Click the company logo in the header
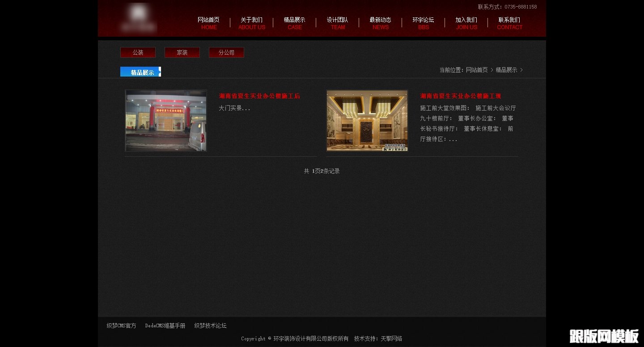 pyautogui.click(x=139, y=18)
